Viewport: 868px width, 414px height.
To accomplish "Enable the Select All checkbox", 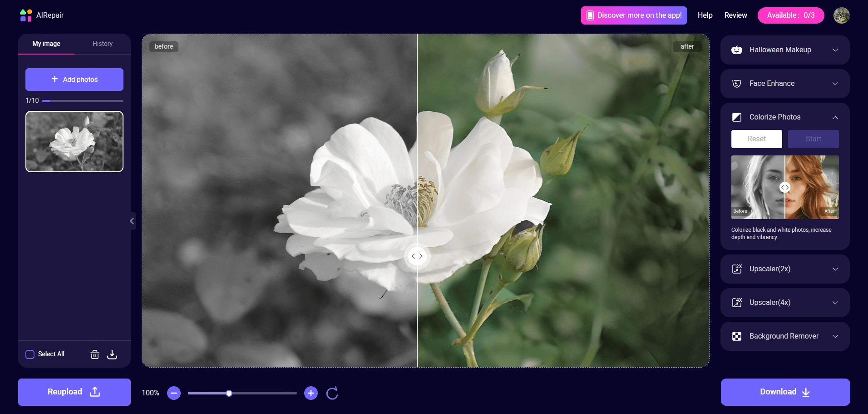I will pos(30,354).
